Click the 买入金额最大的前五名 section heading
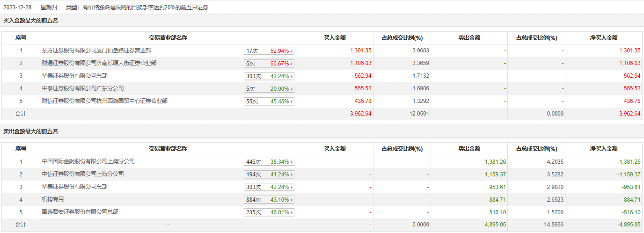This screenshot has height=233, width=644. click(30, 21)
